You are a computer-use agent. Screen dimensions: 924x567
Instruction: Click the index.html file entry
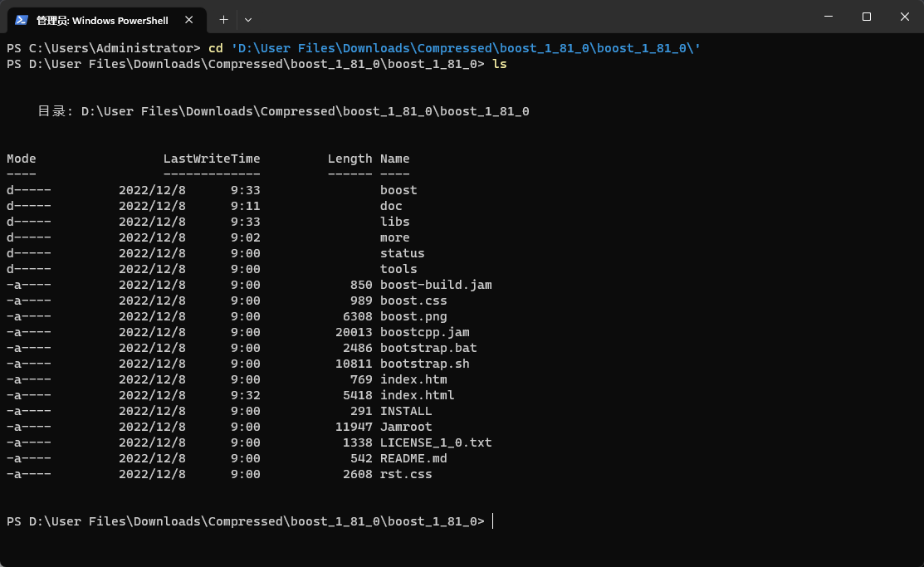pyautogui.click(x=417, y=395)
